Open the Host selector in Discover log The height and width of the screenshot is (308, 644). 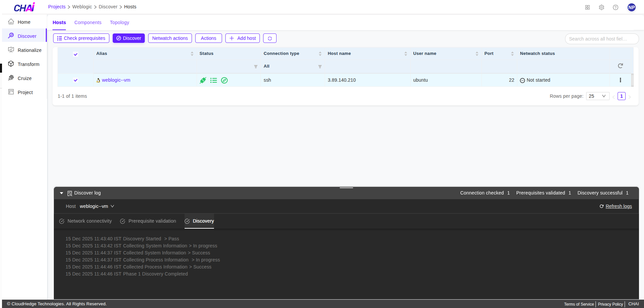pyautogui.click(x=97, y=206)
